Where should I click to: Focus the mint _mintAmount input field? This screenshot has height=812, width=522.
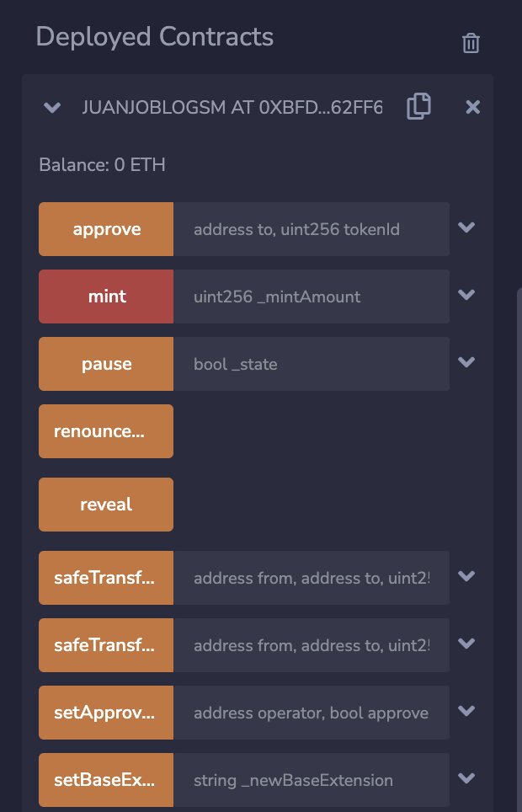coord(312,296)
